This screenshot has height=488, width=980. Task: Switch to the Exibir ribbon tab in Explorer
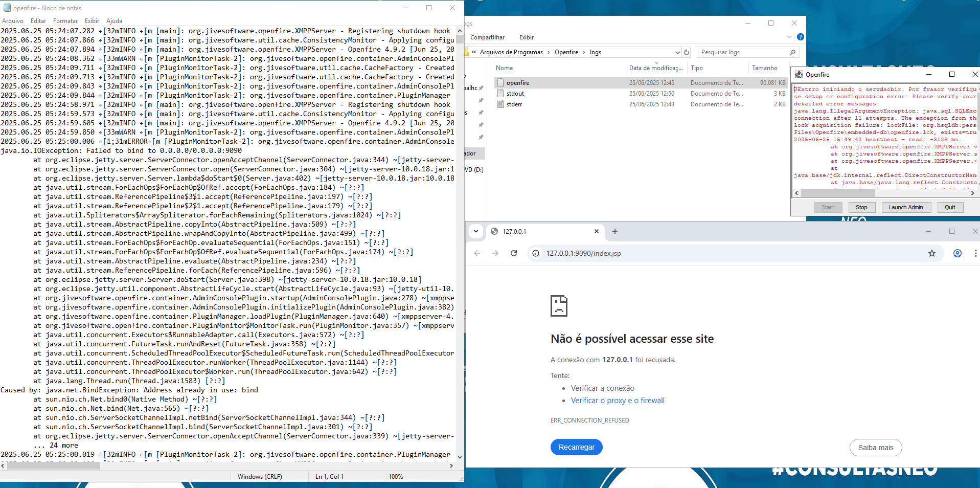(x=527, y=37)
